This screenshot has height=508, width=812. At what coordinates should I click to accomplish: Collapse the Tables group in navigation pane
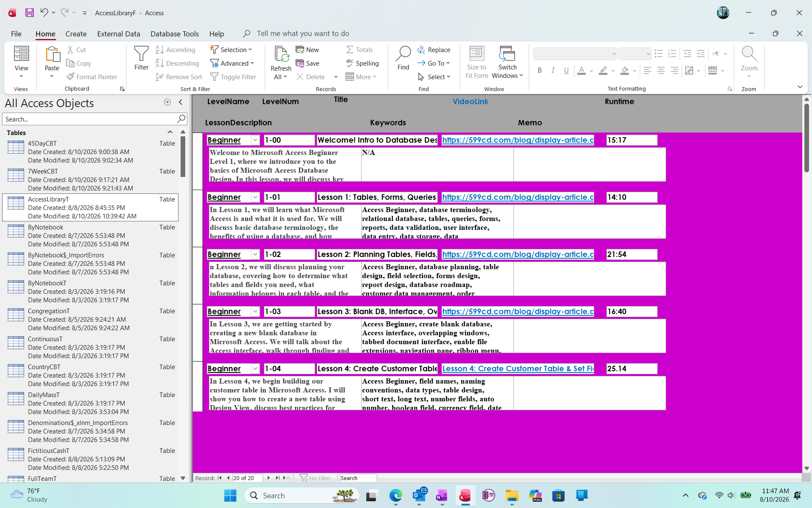point(170,133)
